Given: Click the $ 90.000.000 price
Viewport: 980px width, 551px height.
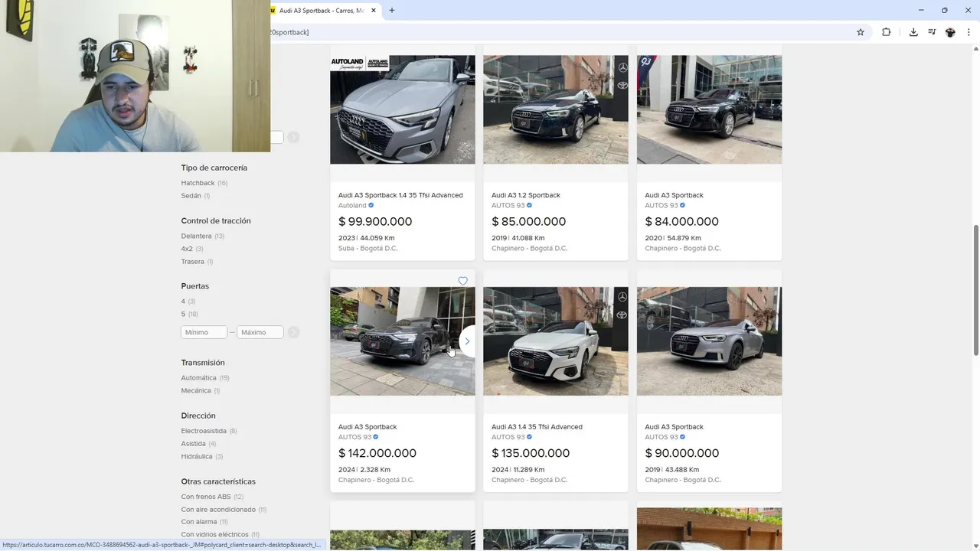Looking at the screenshot, I should (x=682, y=453).
